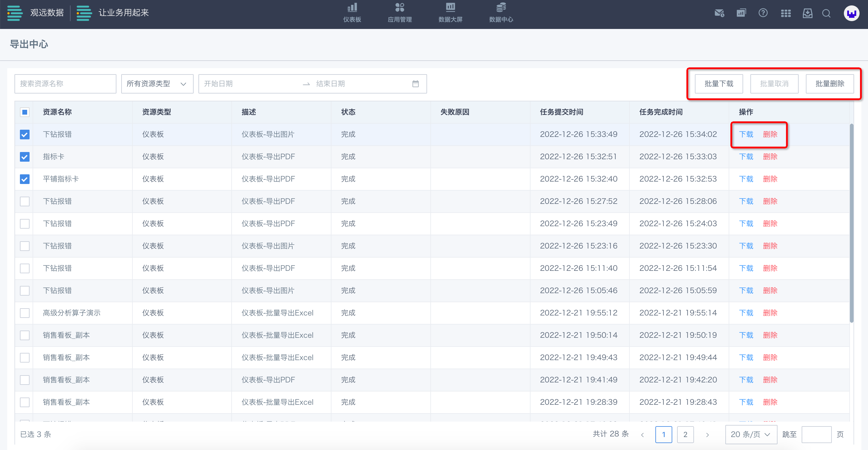Click 删除 for 平铺指标卡 row
This screenshot has width=868, height=450.
pos(770,179)
